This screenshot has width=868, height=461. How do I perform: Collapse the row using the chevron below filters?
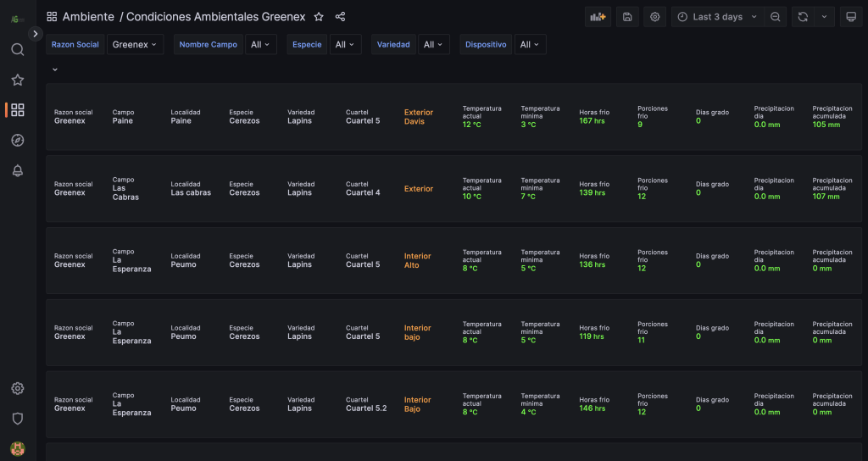click(55, 69)
